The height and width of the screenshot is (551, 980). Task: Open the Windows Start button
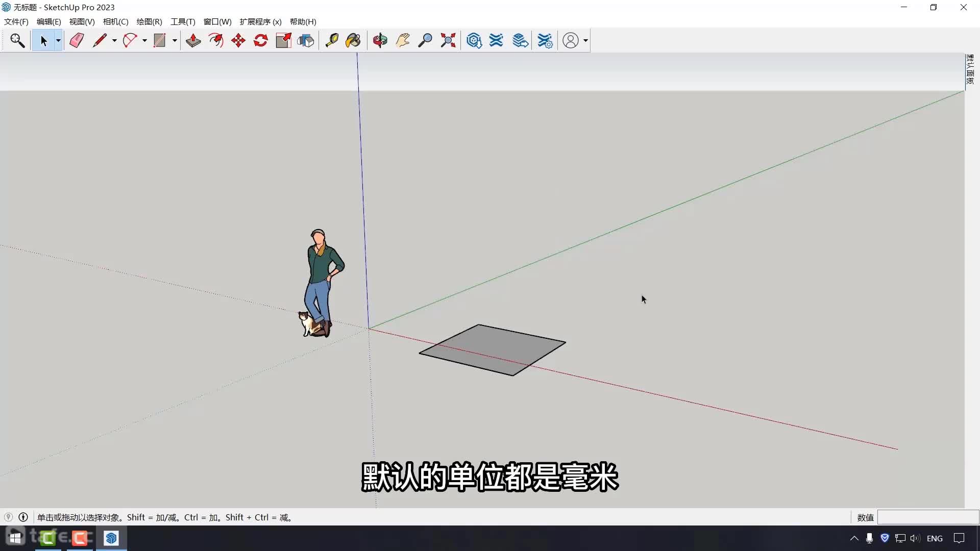[x=15, y=538]
